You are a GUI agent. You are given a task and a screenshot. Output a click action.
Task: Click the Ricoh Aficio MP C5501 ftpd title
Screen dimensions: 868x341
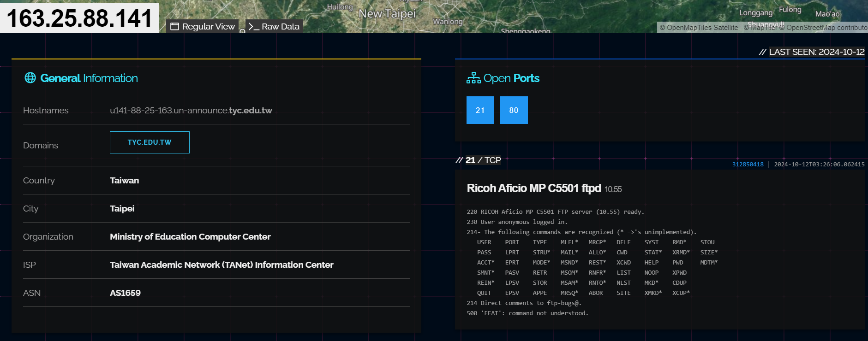coord(534,188)
